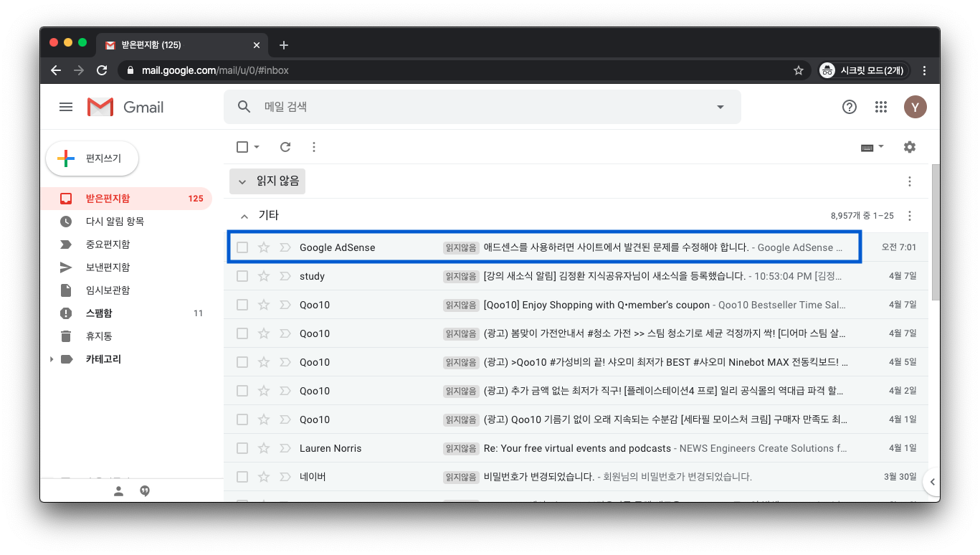This screenshot has height=555, width=980.
Task: Open 스팸함 folder
Action: 126,313
